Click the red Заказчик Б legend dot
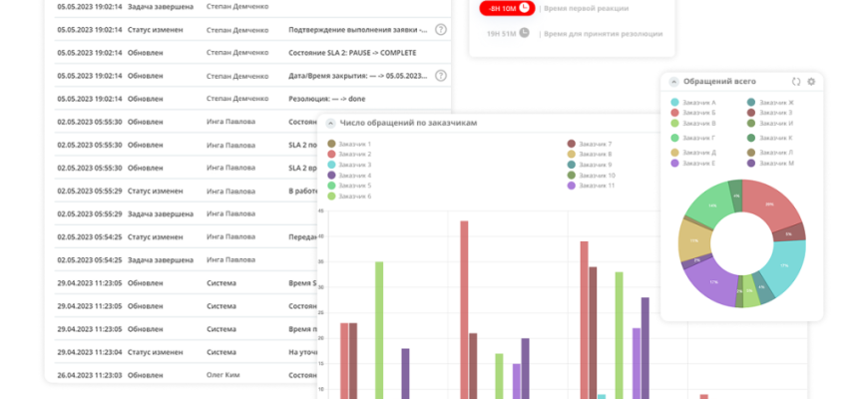This screenshot has width=868, height=399. pyautogui.click(x=675, y=113)
